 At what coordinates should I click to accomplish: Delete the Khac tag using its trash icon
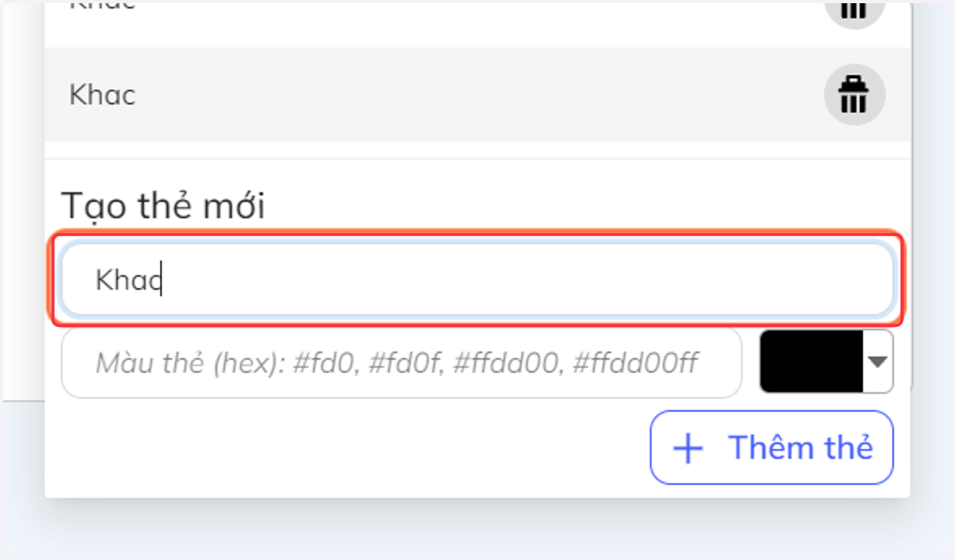(855, 95)
